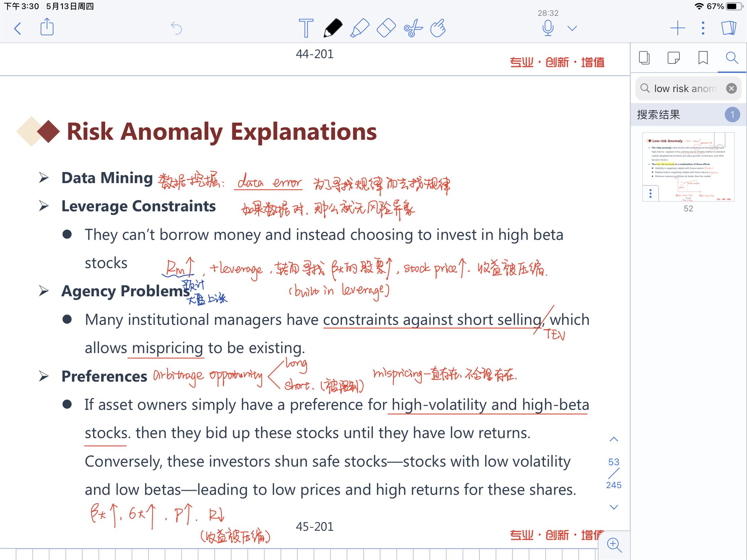The height and width of the screenshot is (560, 747).
Task: Go to next search result arrow
Action: 614,507
